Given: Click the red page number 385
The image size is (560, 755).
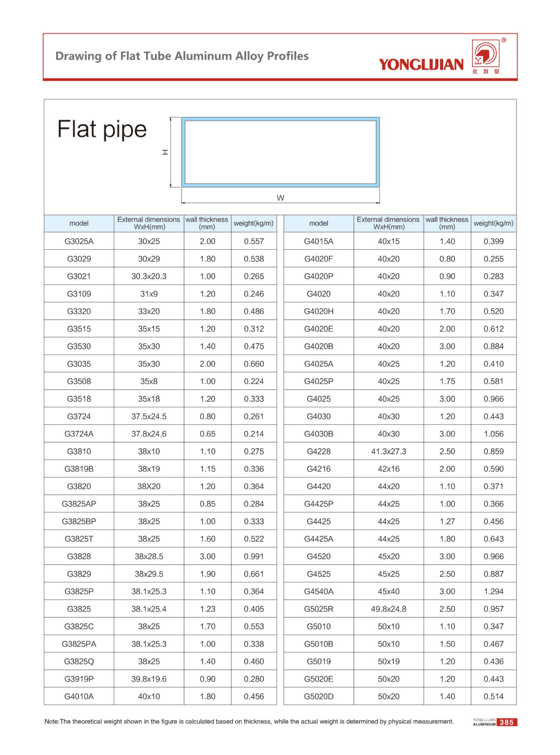Looking at the screenshot, I should tap(506, 722).
